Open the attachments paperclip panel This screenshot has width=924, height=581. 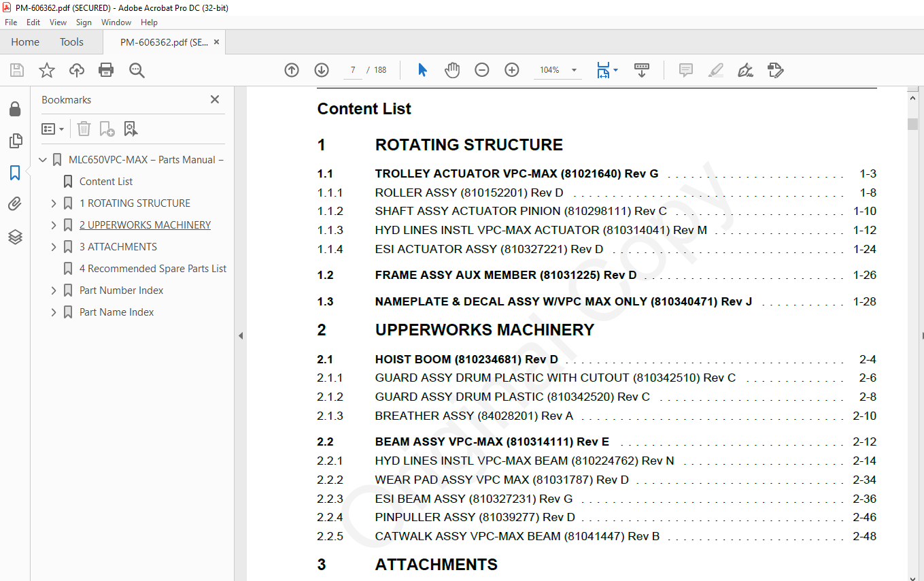point(15,204)
